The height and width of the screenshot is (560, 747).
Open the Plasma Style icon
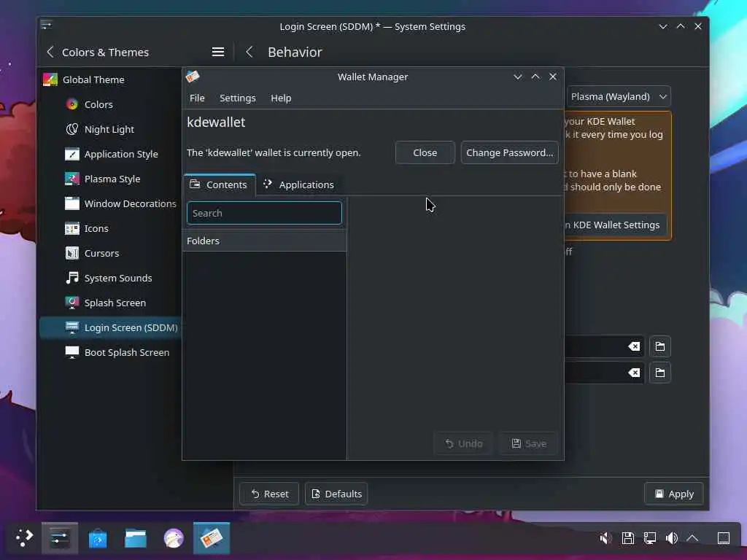tap(72, 179)
